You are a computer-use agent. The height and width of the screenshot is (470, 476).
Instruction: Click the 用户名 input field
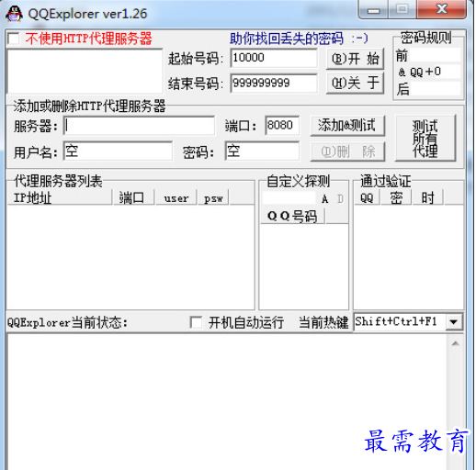click(118, 151)
